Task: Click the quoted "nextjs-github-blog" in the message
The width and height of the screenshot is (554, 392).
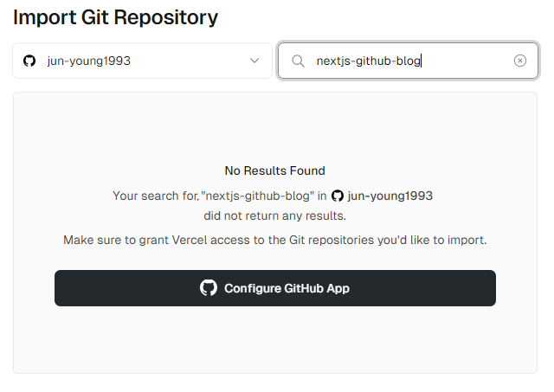Action: click(258, 196)
